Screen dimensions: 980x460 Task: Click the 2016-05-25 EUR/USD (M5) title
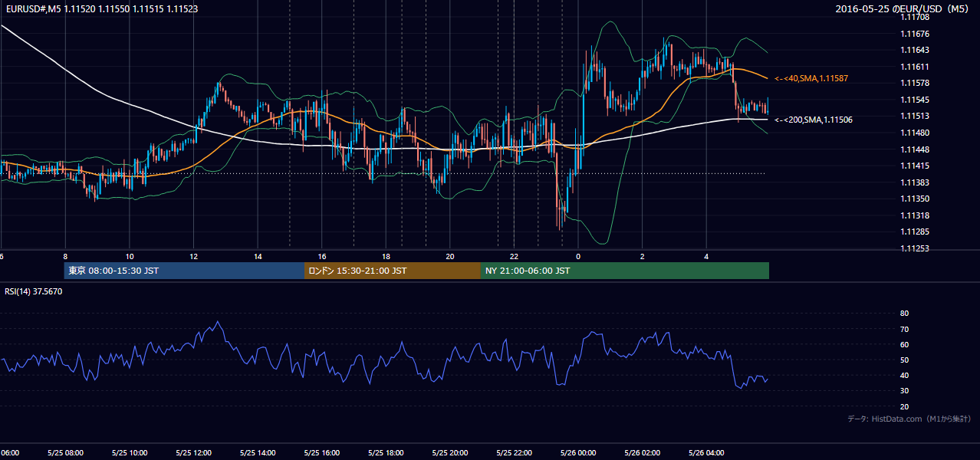coord(903,8)
